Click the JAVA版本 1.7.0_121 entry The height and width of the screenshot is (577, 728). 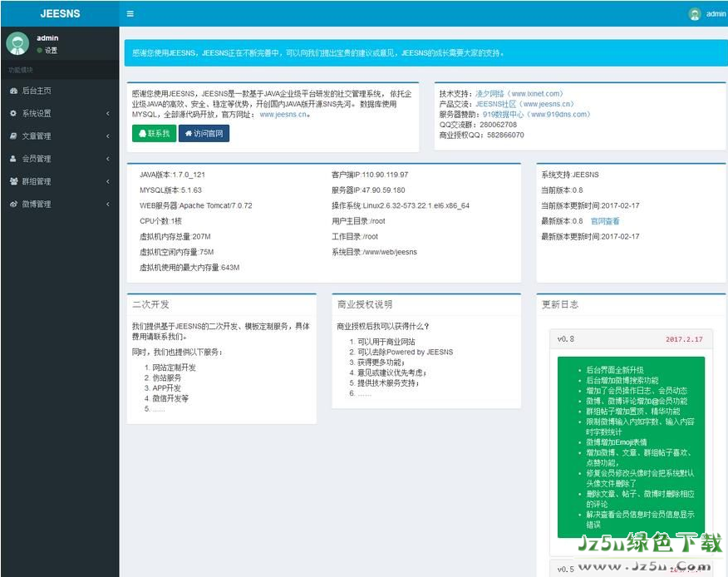172,175
